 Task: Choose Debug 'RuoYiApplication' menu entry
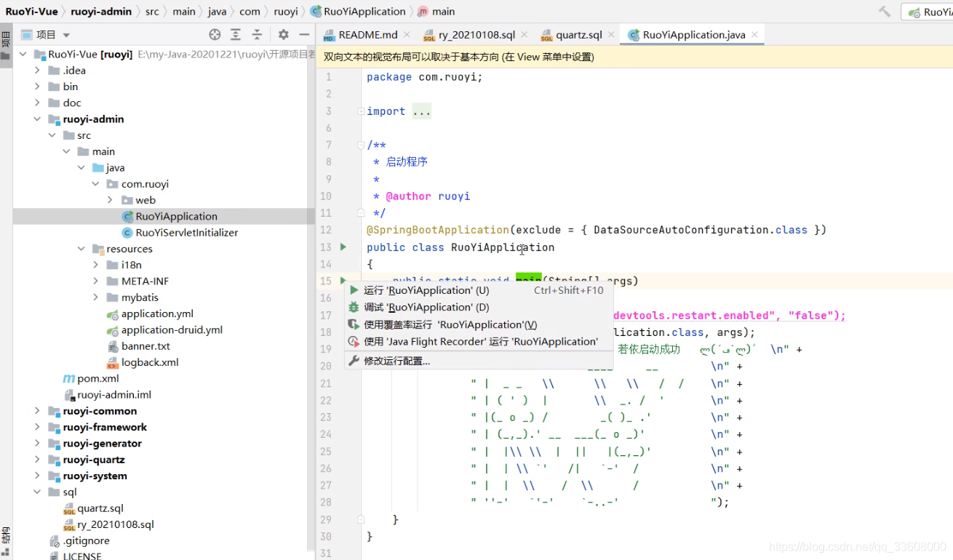(479, 307)
